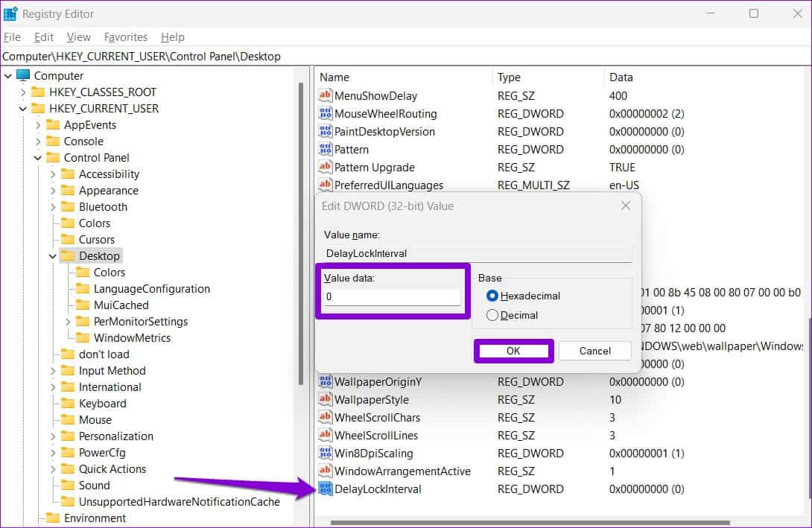
Task: Click the Computer icon in the tree
Action: pyautogui.click(x=23, y=75)
